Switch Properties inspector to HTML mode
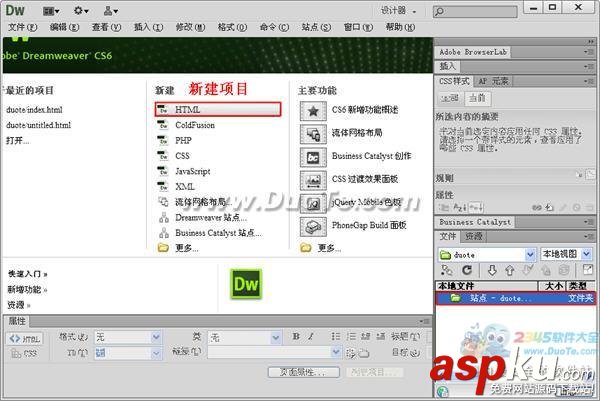Image resolution: width=600 pixels, height=401 pixels. [25, 339]
